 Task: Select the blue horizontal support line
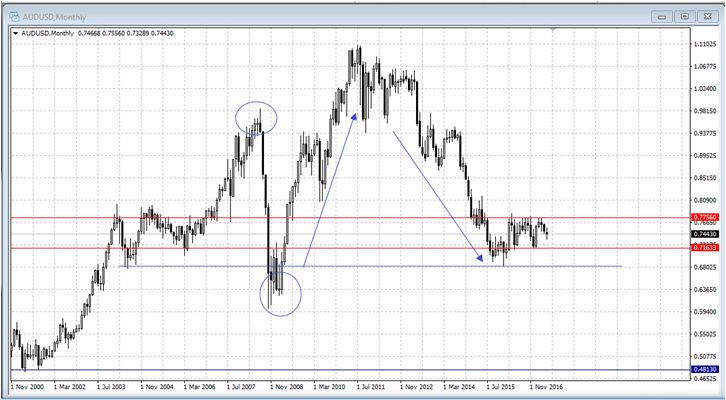[400, 266]
